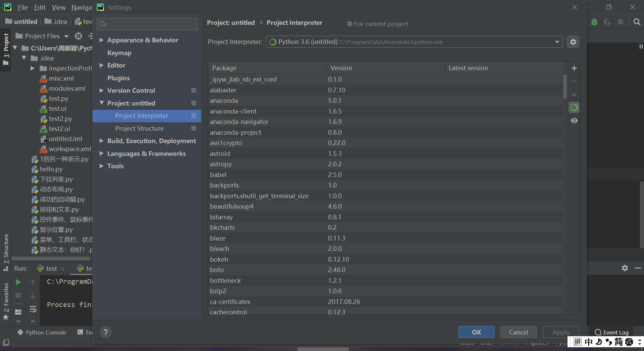
Task: Click the IME pinyin input icon
Action: coord(578,342)
